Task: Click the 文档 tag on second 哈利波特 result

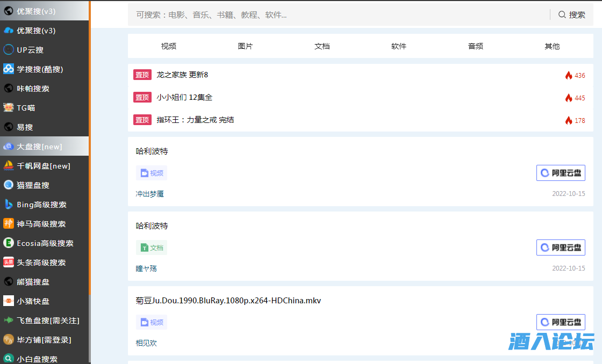Action: click(152, 247)
